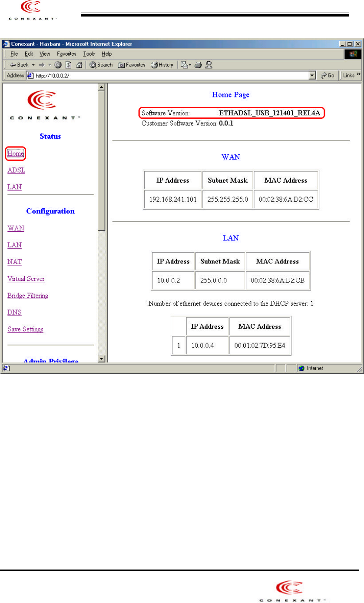Click the Messenger icon after Print
Image resolution: width=364 pixels, height=603 pixels.
[208, 65]
